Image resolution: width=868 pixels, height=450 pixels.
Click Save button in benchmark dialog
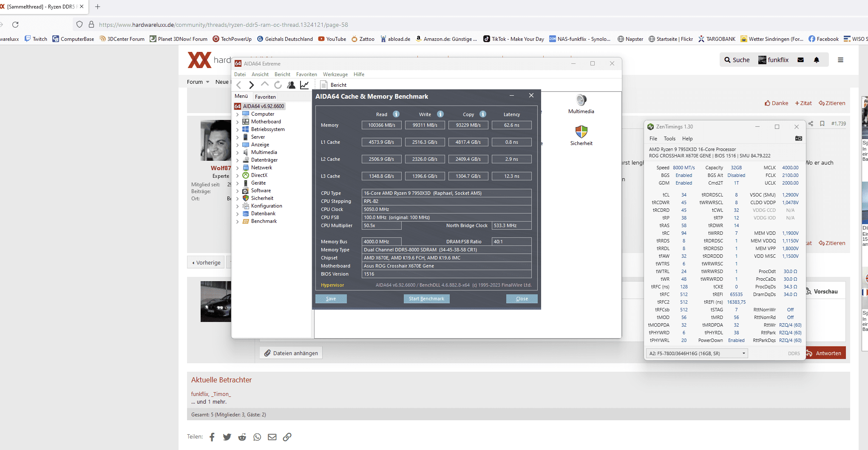(x=331, y=299)
